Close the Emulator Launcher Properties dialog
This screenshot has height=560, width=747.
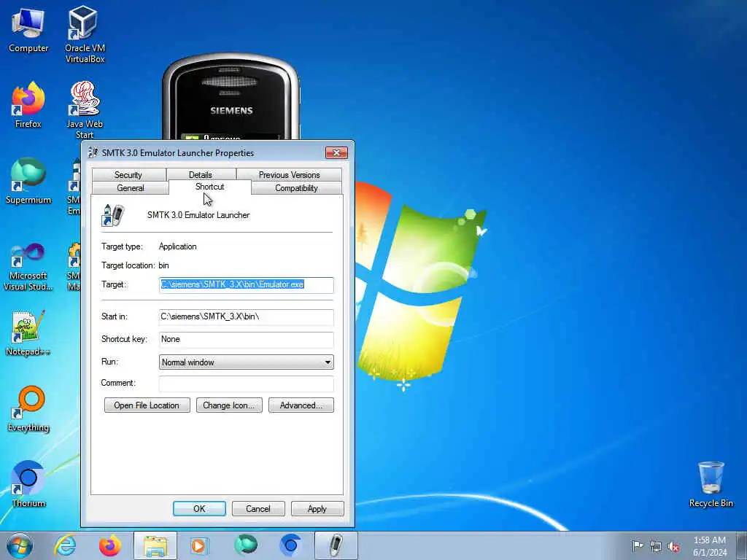336,152
